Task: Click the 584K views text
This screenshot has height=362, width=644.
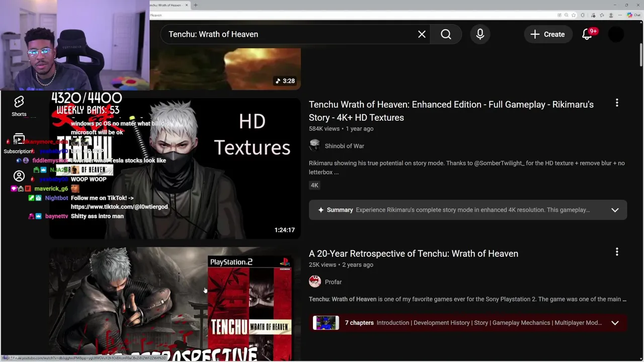Action: pyautogui.click(x=324, y=129)
